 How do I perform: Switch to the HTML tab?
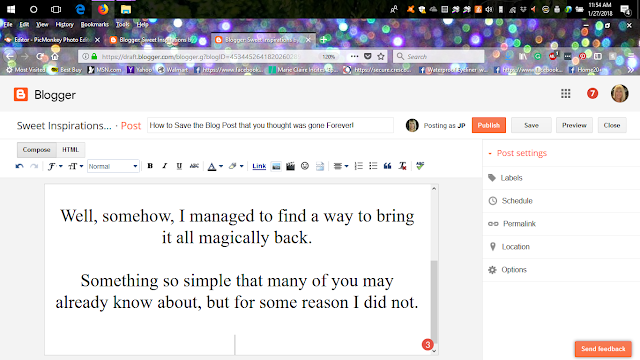[70, 150]
